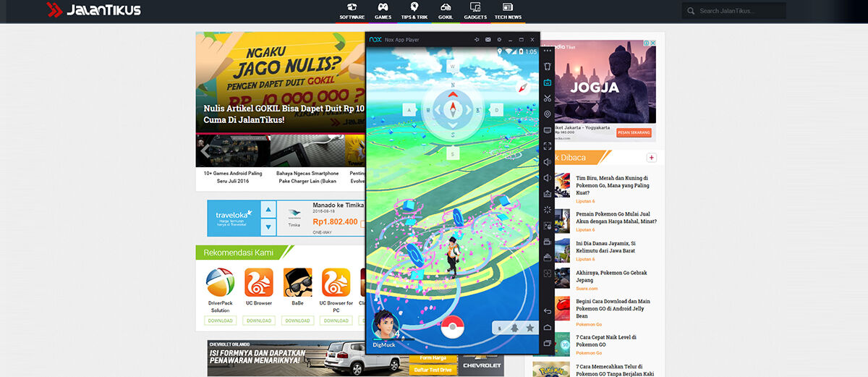Click the plus button beside Dibaca header
The width and height of the screenshot is (868, 377).
651,158
